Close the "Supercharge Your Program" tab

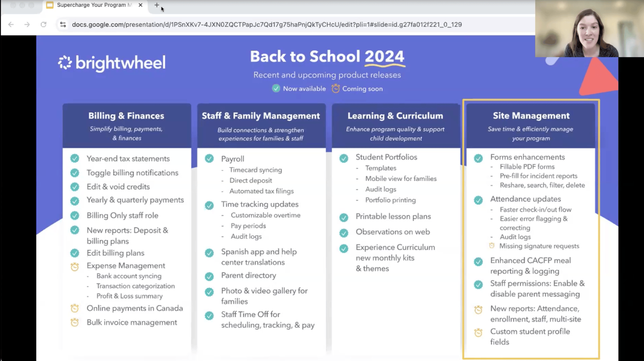tap(140, 5)
